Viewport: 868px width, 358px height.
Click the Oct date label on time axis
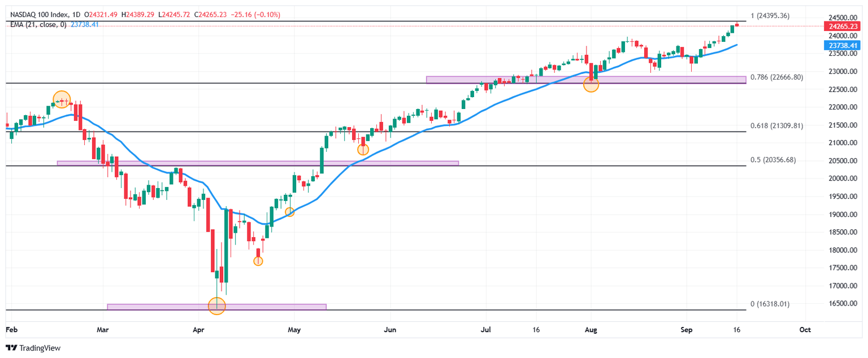806,329
